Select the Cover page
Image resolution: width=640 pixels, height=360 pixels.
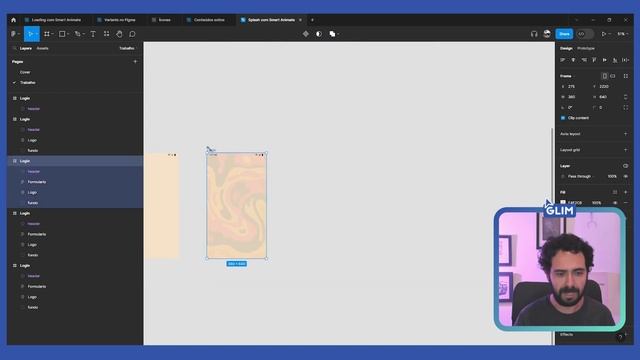tap(25, 72)
